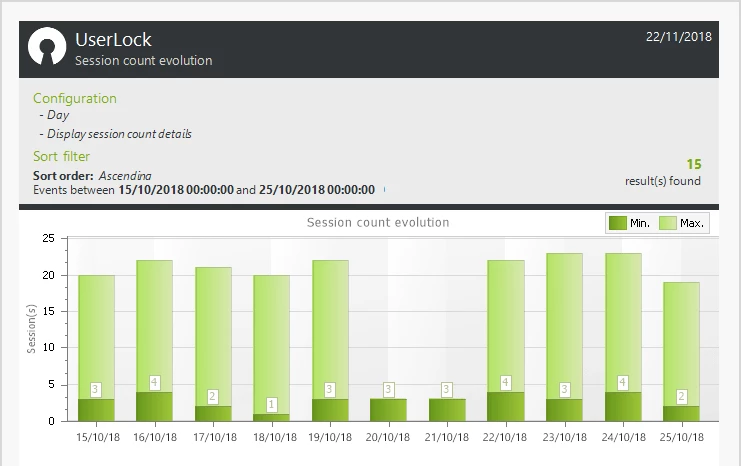Click the value label on 21/10/18 bar
This screenshot has width=741, height=466.
[447, 389]
